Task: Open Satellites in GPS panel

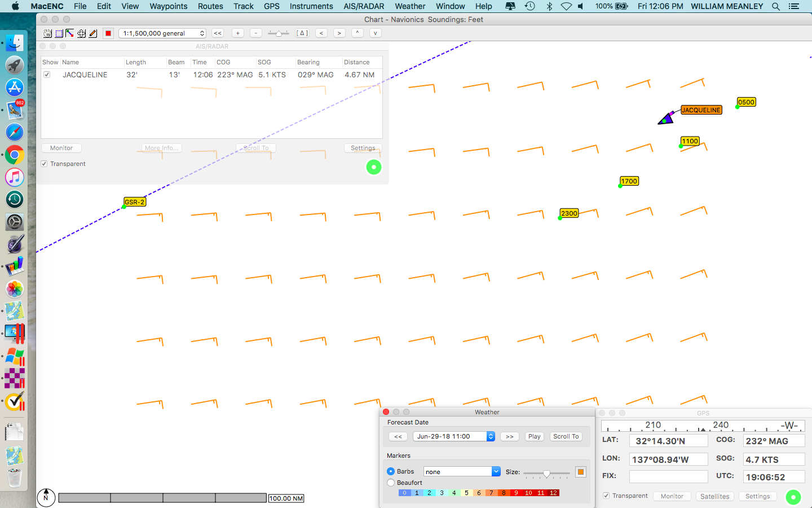Action: pyautogui.click(x=715, y=496)
